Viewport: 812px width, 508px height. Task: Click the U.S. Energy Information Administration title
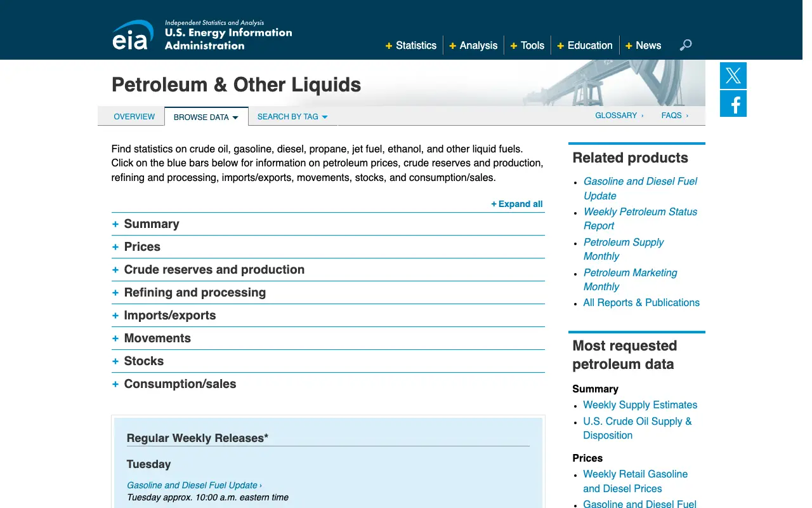click(x=228, y=39)
